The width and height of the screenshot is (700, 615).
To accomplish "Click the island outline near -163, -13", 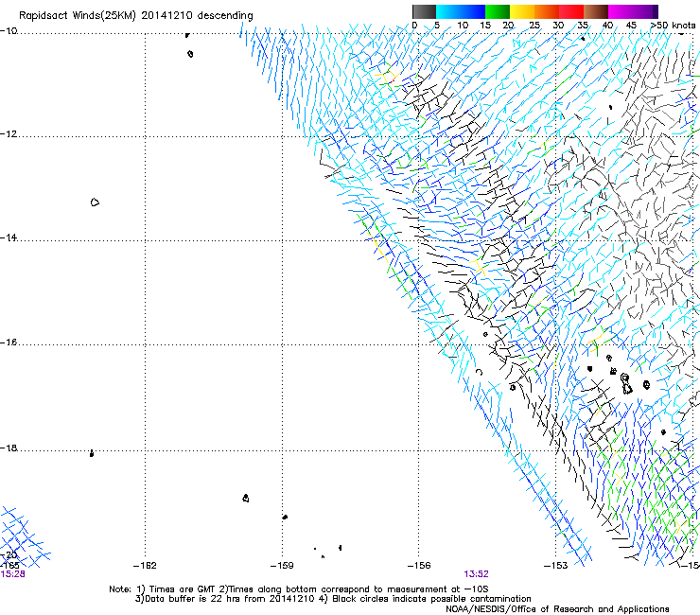I will point(95,202).
